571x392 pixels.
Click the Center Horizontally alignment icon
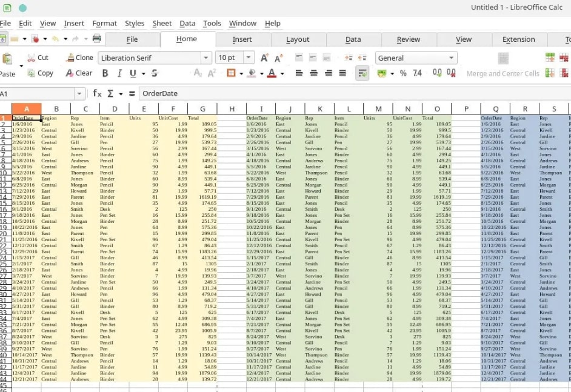(x=314, y=73)
